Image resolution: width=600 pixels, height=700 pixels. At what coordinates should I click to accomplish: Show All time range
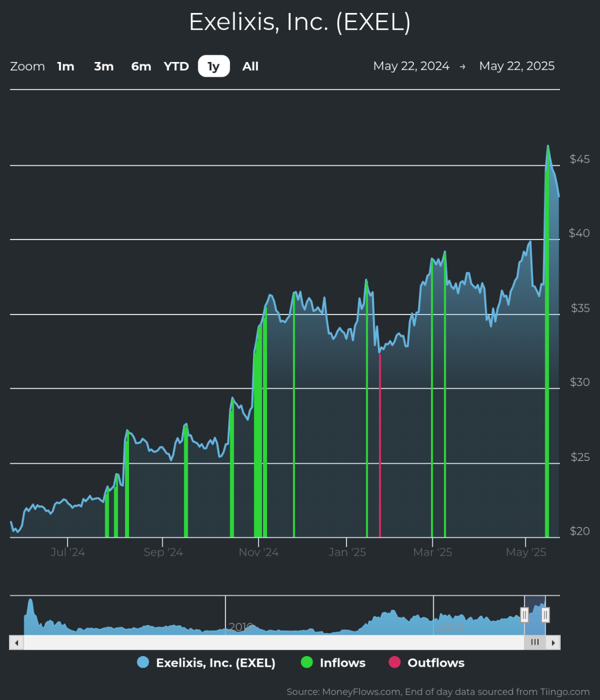point(250,67)
